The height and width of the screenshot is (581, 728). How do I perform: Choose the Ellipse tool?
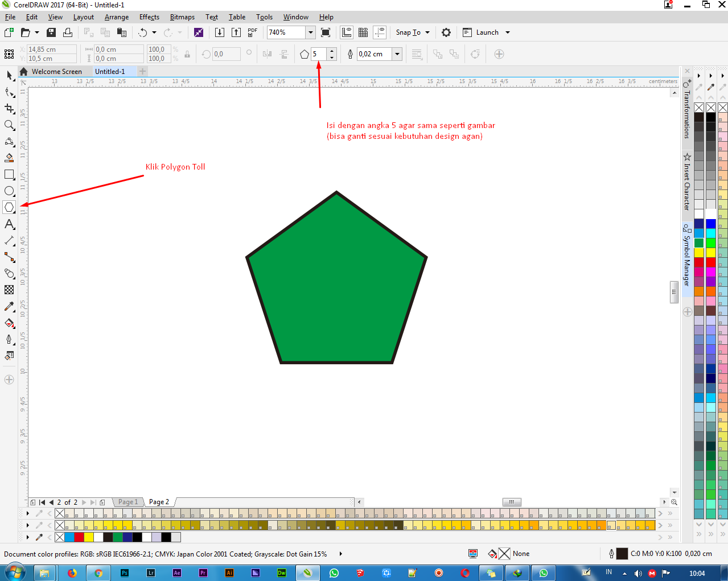pyautogui.click(x=9, y=191)
